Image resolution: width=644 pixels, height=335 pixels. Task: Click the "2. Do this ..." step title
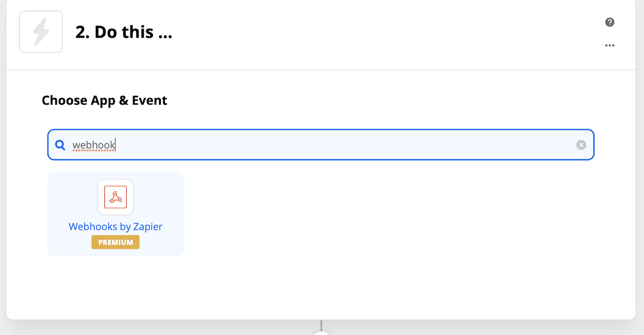(x=124, y=32)
